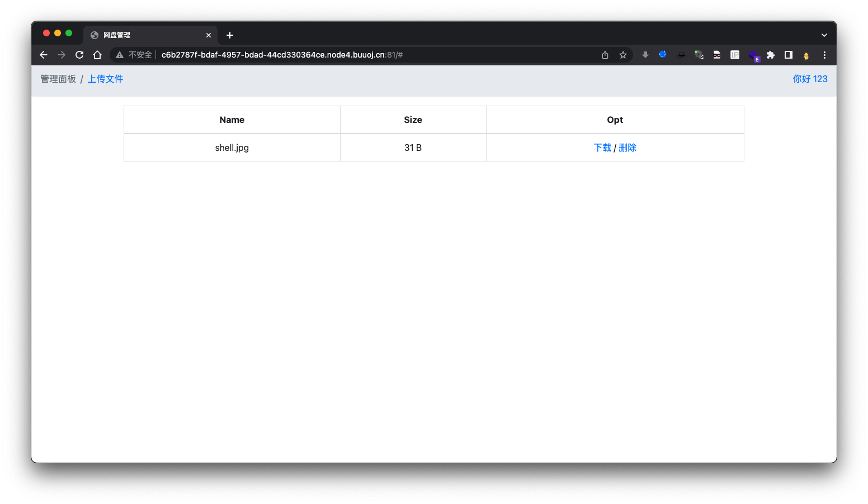Open the 你好 123 user menu
The width and height of the screenshot is (868, 504).
coord(810,79)
